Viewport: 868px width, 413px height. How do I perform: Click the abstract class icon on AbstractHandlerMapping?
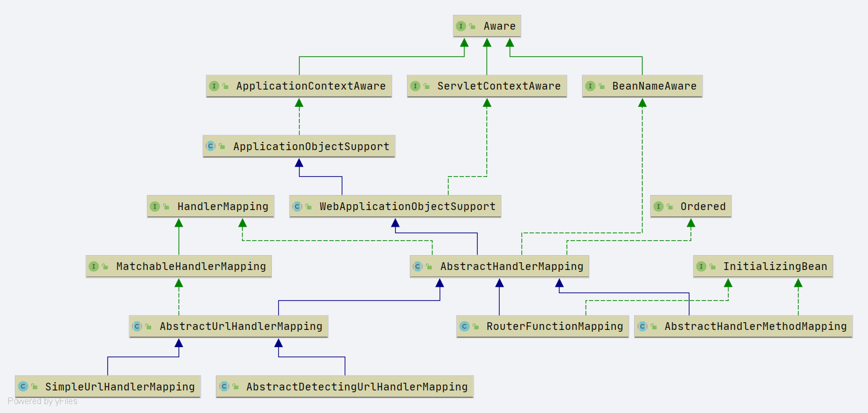(x=418, y=266)
